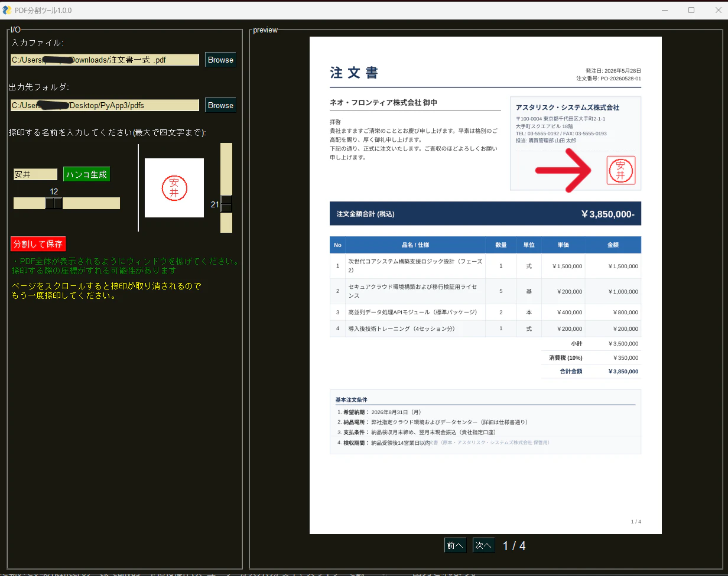Focus the output folder path field
Image resolution: width=728 pixels, height=576 pixels.
tap(105, 105)
